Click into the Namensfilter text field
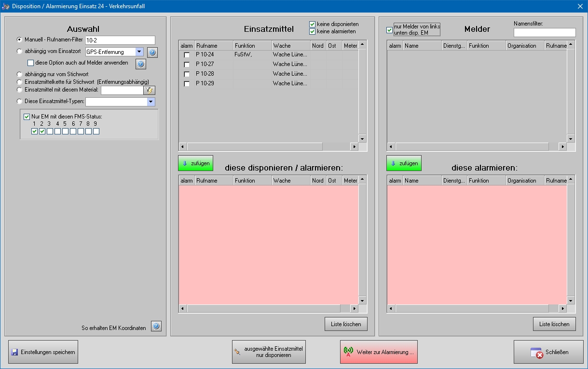The width and height of the screenshot is (588, 369). 545,32
